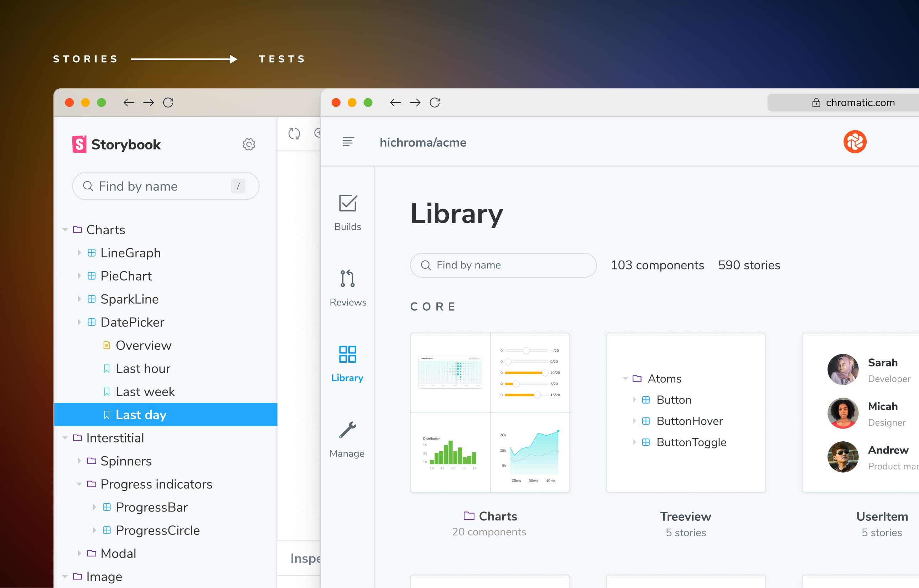
Task: Click the orange Chromatic logo avatar
Action: tap(855, 142)
